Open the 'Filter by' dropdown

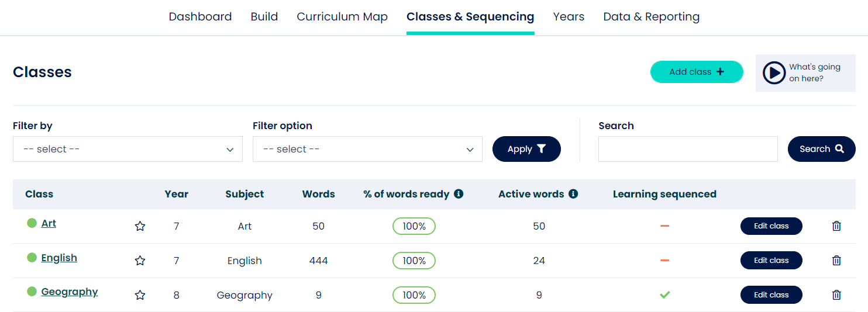pos(128,149)
